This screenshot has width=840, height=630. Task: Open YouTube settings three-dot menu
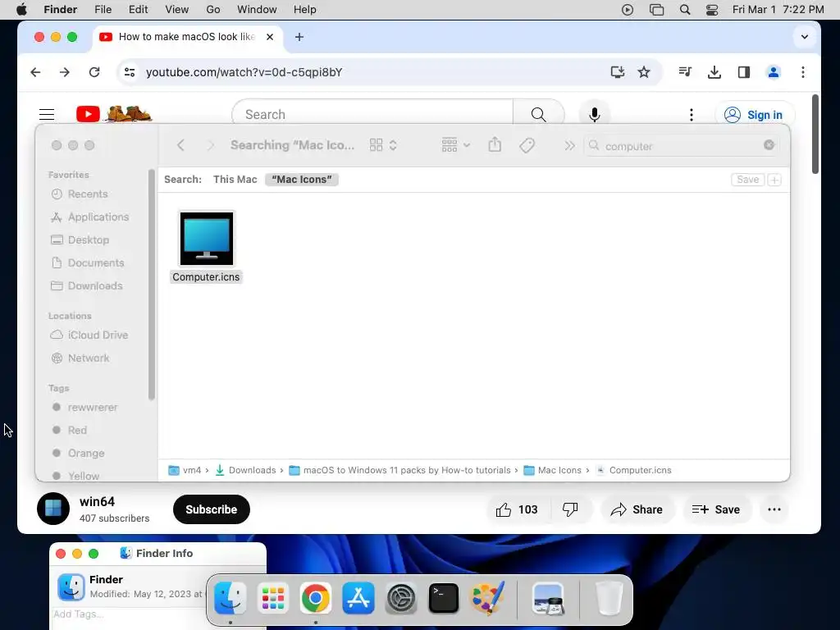691,115
